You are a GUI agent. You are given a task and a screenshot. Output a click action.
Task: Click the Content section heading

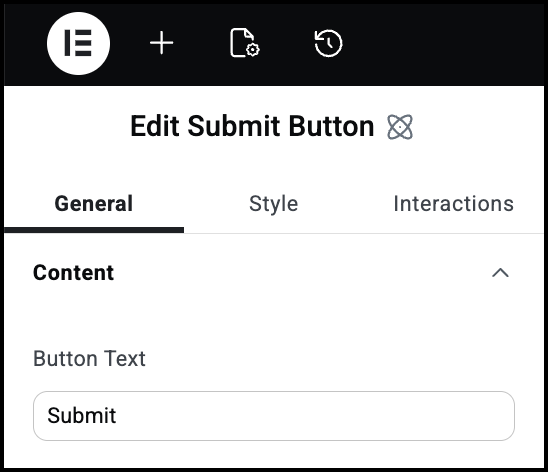pos(73,273)
